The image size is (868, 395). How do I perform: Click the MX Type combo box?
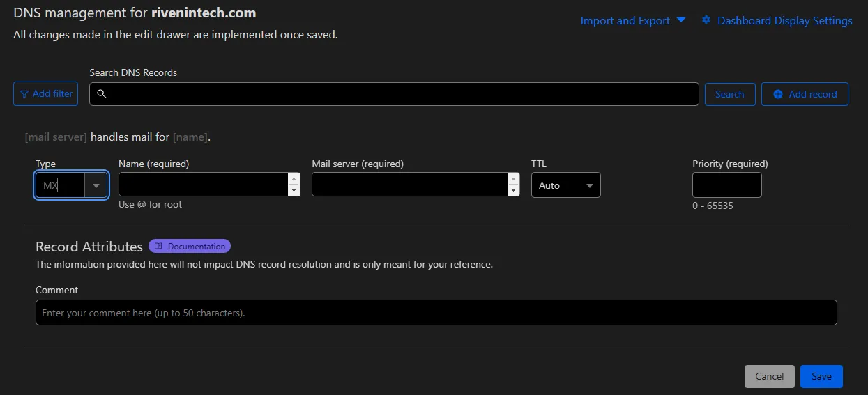(x=71, y=185)
